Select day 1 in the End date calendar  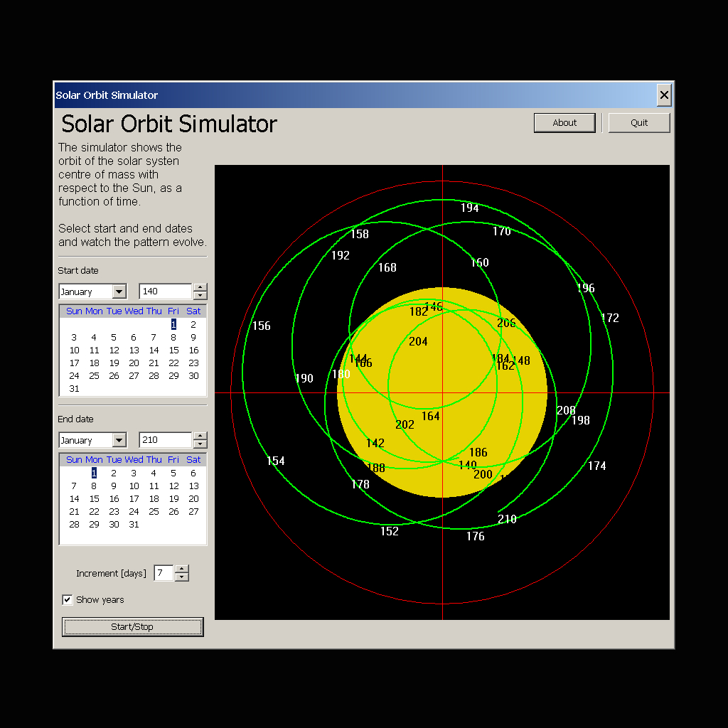[x=95, y=473]
